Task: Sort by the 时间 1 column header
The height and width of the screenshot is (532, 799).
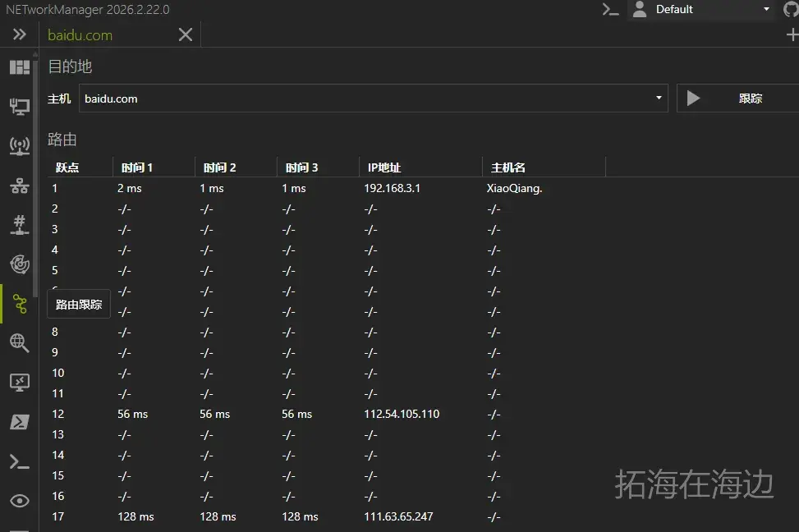Action: 137,167
